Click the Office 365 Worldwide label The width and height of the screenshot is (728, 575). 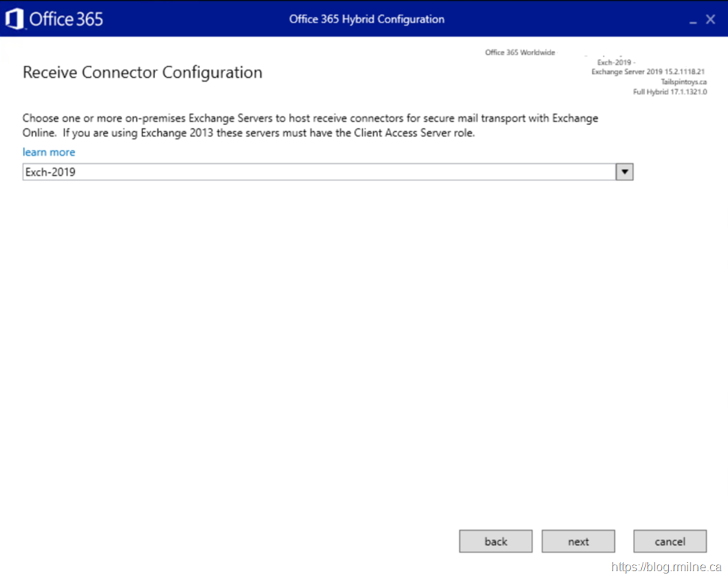tap(520, 52)
